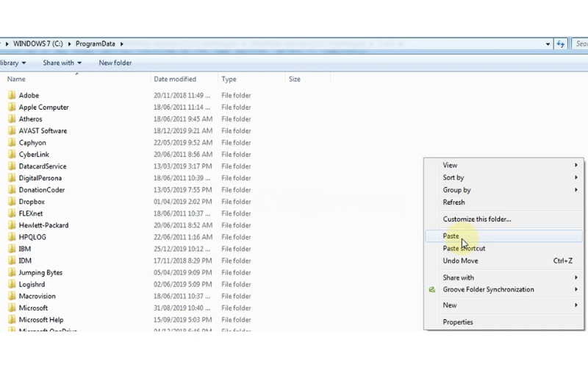The image size is (588, 368).
Task: Open the New submenu in context menu
Action: click(x=504, y=305)
